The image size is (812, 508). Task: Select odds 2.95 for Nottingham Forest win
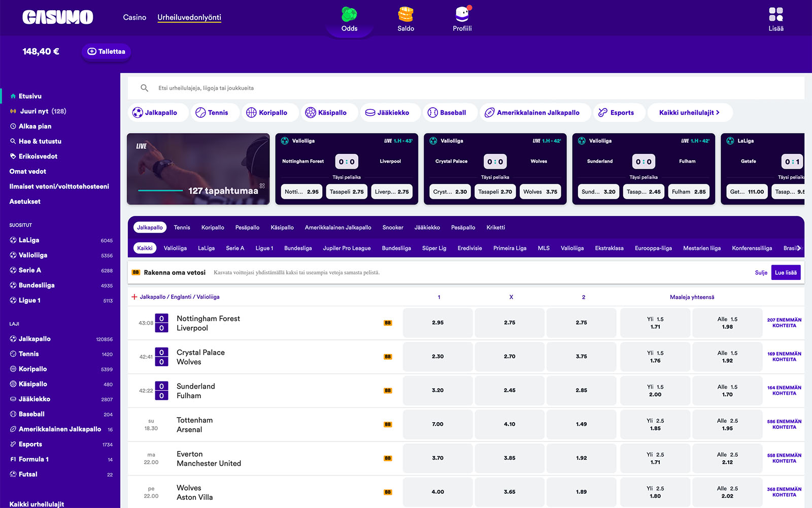[x=437, y=323]
